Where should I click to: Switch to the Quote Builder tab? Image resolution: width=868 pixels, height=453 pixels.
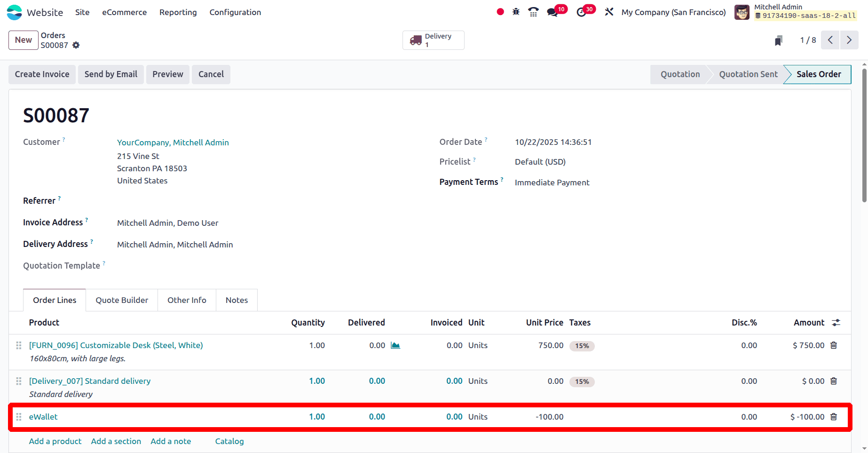pyautogui.click(x=122, y=300)
